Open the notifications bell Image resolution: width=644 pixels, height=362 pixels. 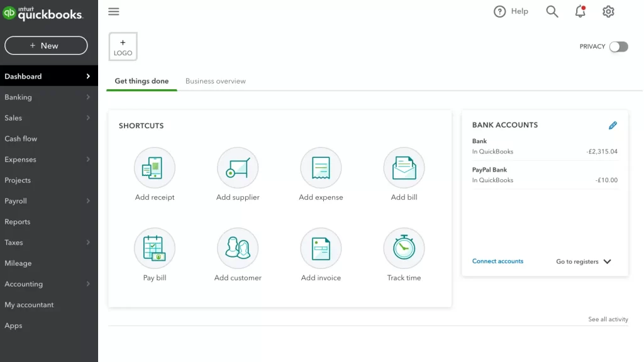(x=580, y=11)
